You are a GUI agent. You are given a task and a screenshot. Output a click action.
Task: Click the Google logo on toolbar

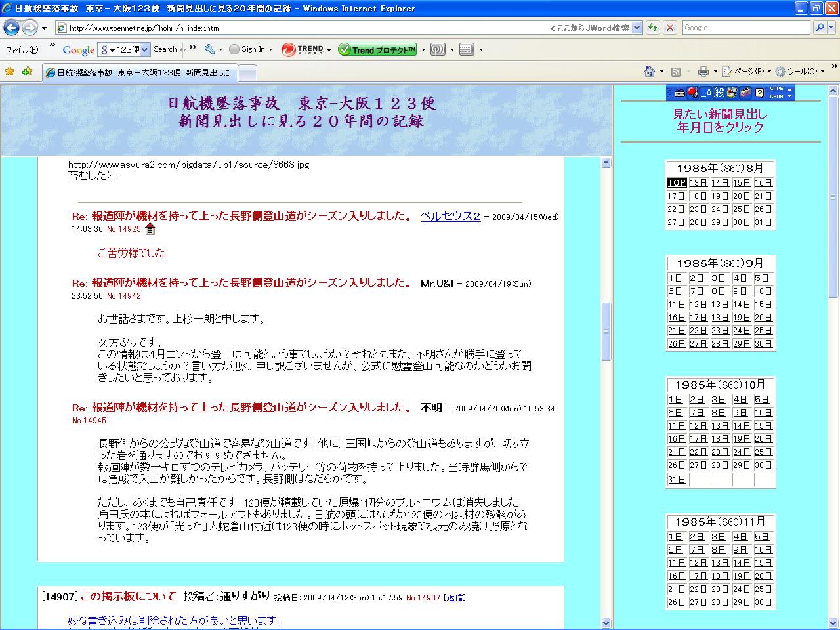click(x=79, y=50)
